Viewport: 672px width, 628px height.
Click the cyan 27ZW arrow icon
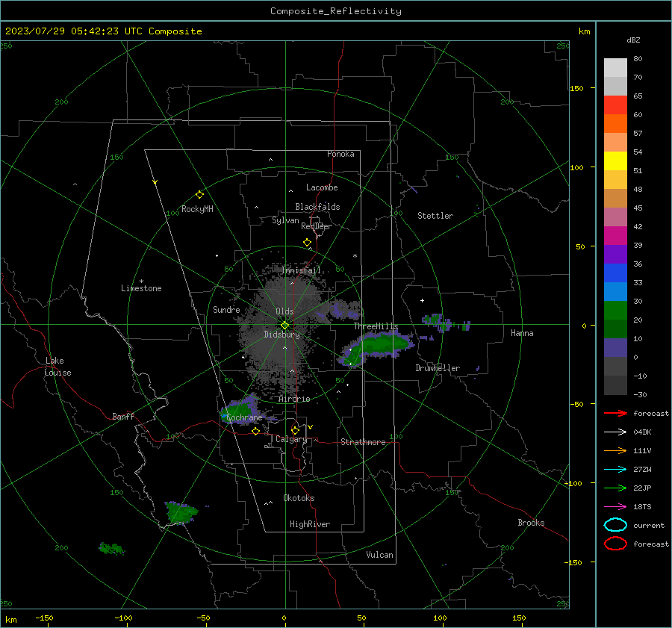615,470
